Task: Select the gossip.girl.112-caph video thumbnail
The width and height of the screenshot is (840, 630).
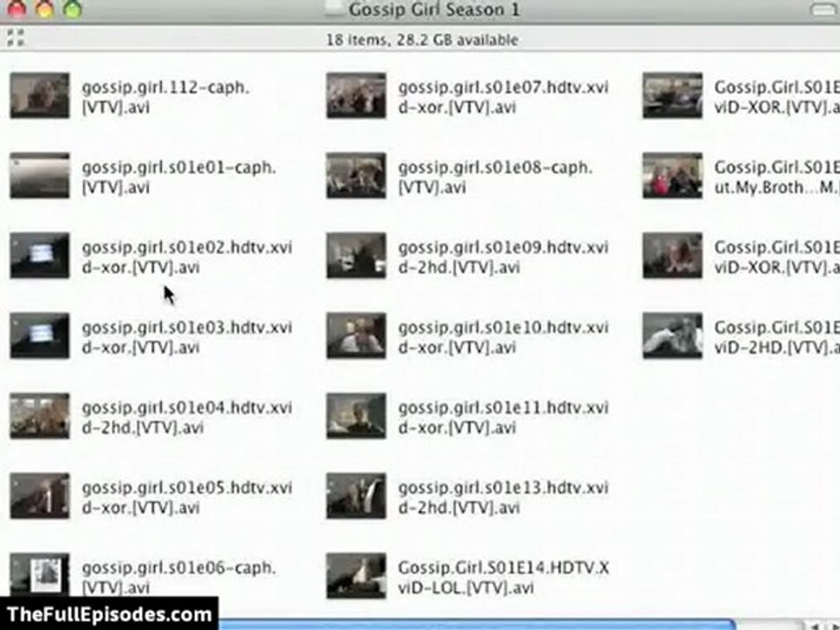Action: pyautogui.click(x=39, y=95)
